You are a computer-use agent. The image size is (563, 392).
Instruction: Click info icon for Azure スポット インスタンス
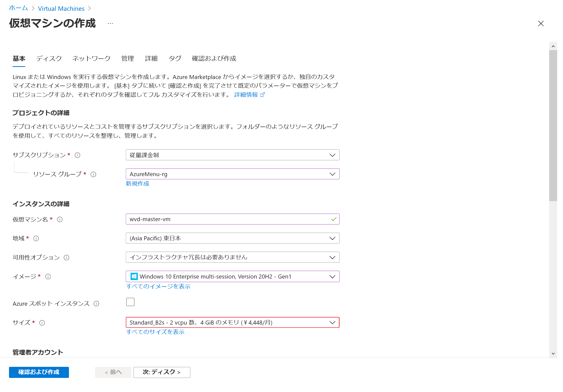click(96, 304)
